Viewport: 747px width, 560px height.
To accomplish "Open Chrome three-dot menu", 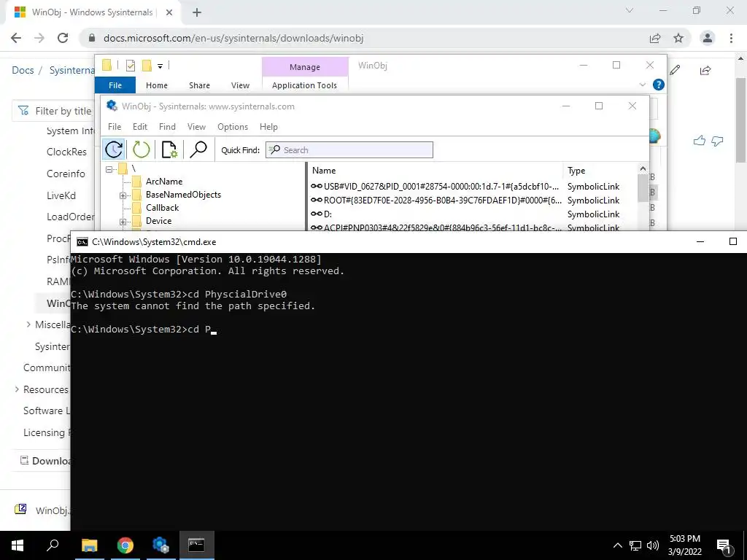I will (x=731, y=38).
